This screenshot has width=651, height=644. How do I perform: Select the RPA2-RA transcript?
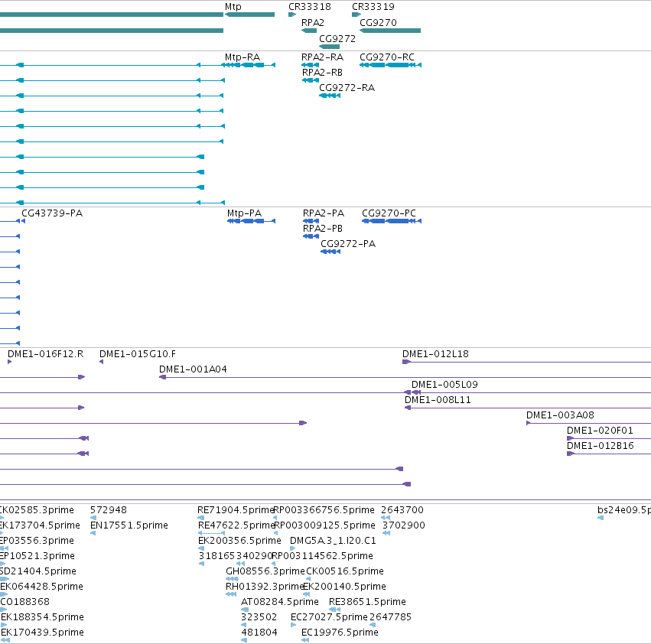click(310, 65)
